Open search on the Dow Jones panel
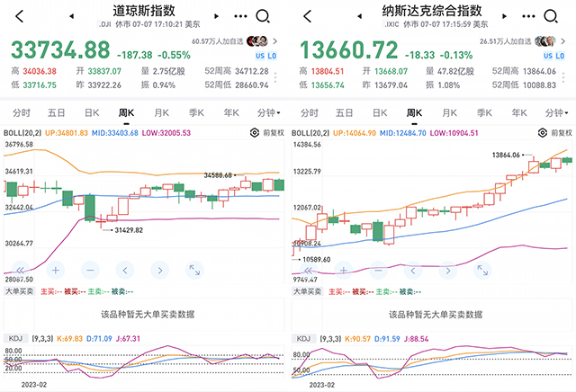 click(x=263, y=16)
